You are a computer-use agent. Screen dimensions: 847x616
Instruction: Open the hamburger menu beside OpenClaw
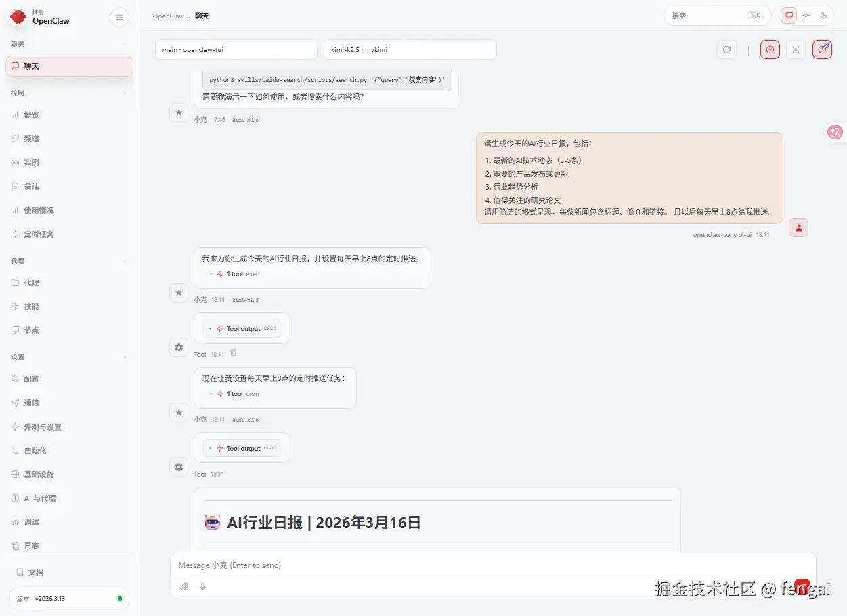coord(119,17)
